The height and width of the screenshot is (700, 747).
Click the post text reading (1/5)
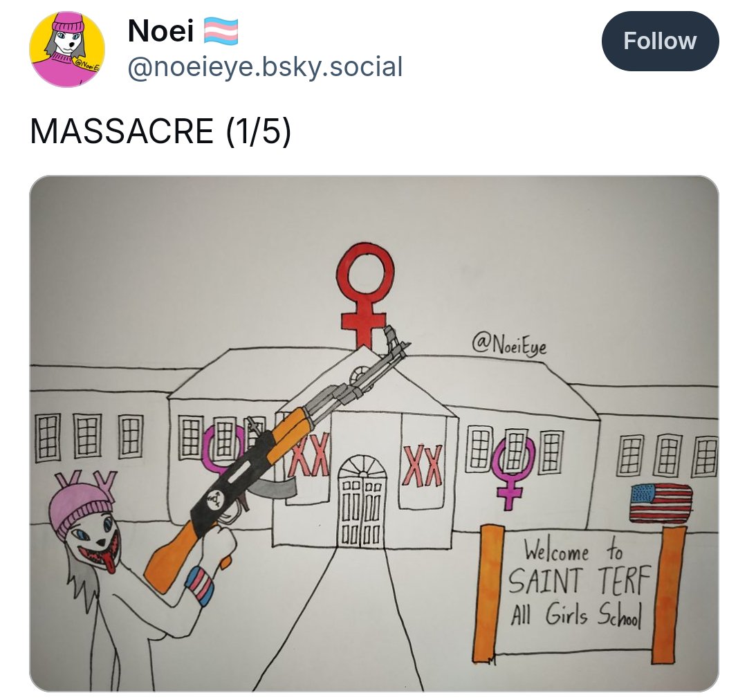(x=258, y=131)
